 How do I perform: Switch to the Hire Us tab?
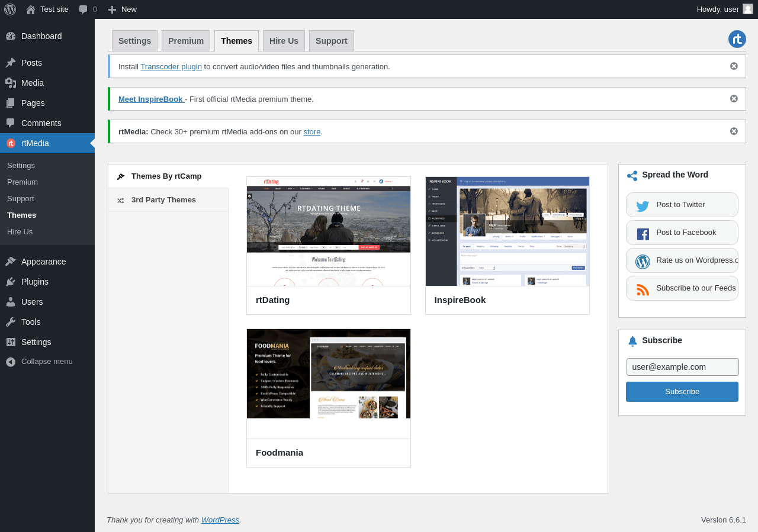tap(284, 41)
